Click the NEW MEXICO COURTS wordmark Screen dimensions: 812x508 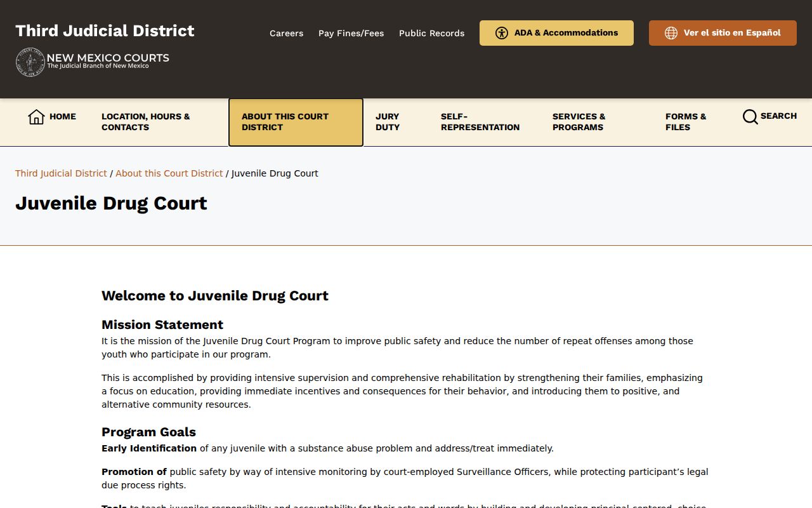[108, 58]
